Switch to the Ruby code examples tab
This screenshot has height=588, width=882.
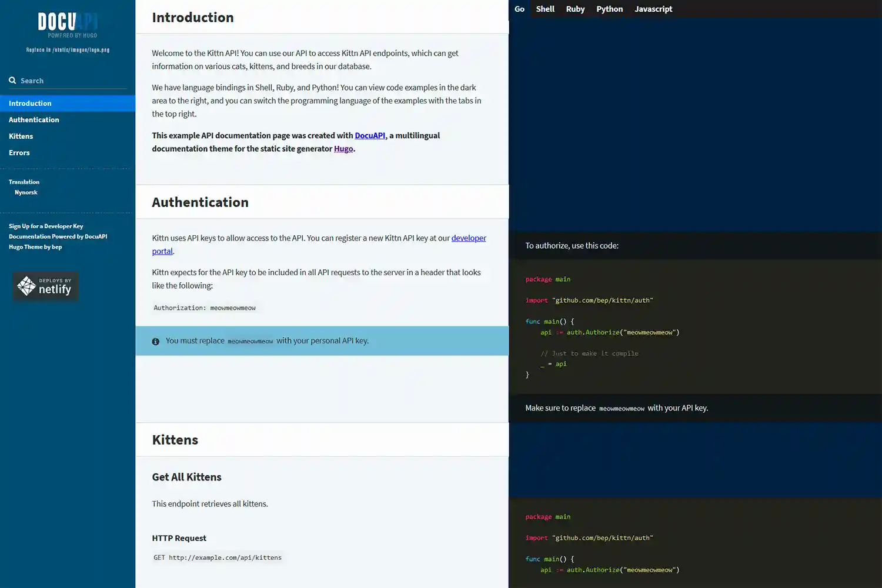(575, 9)
